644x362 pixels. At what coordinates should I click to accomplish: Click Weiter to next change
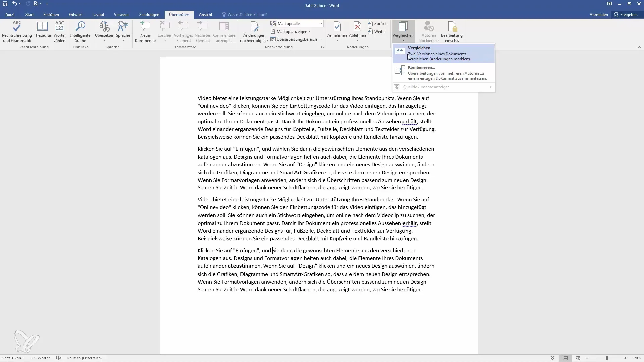(x=377, y=32)
